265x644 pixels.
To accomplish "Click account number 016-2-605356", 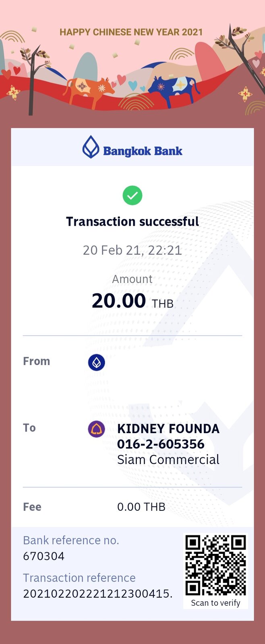I will (161, 444).
